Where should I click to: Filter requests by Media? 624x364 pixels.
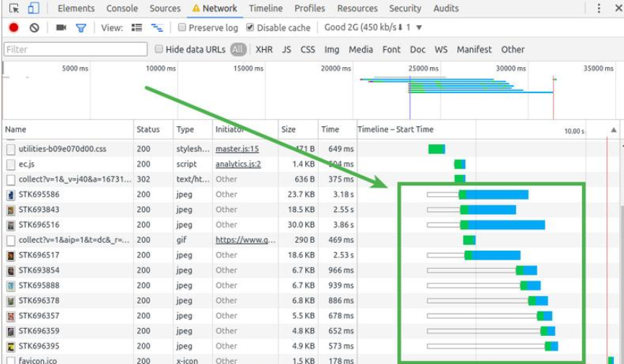pos(361,50)
